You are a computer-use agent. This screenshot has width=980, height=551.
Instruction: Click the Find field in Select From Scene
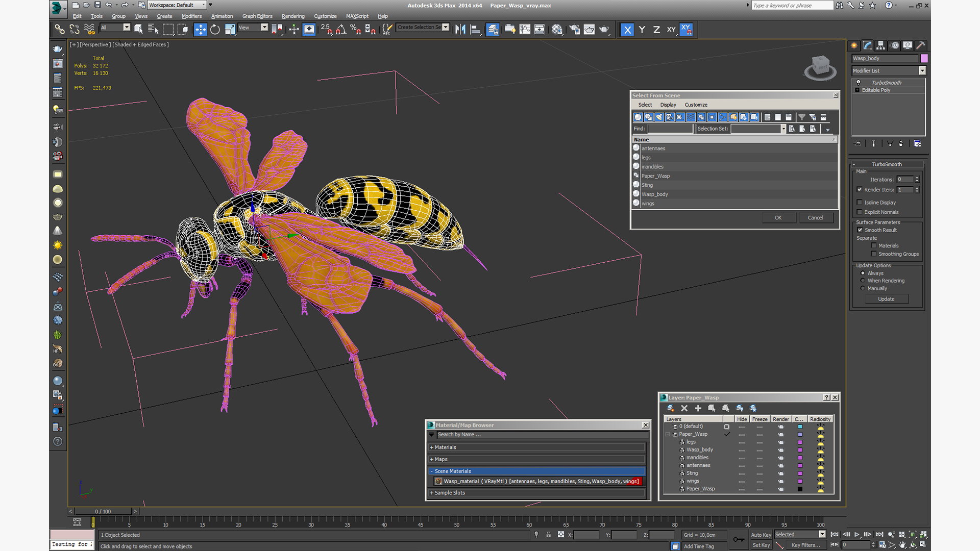coord(670,129)
